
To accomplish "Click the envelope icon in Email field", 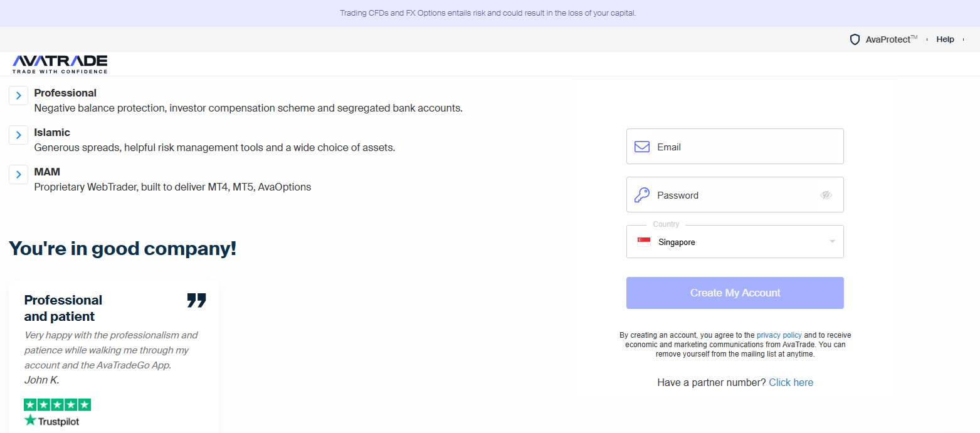I will (642, 147).
